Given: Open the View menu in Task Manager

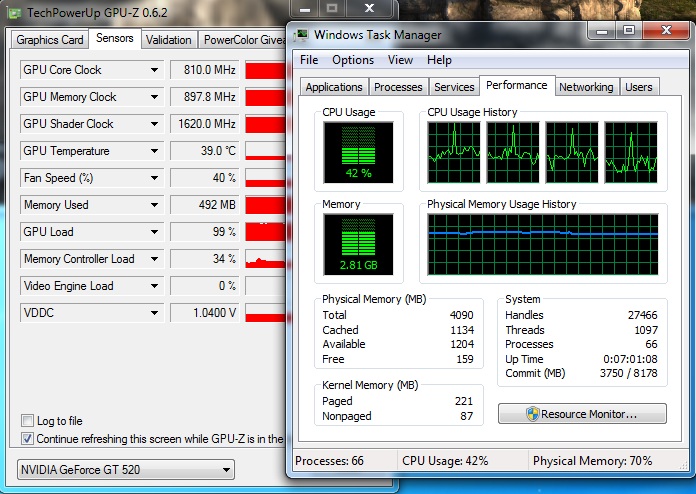Looking at the screenshot, I should (400, 60).
